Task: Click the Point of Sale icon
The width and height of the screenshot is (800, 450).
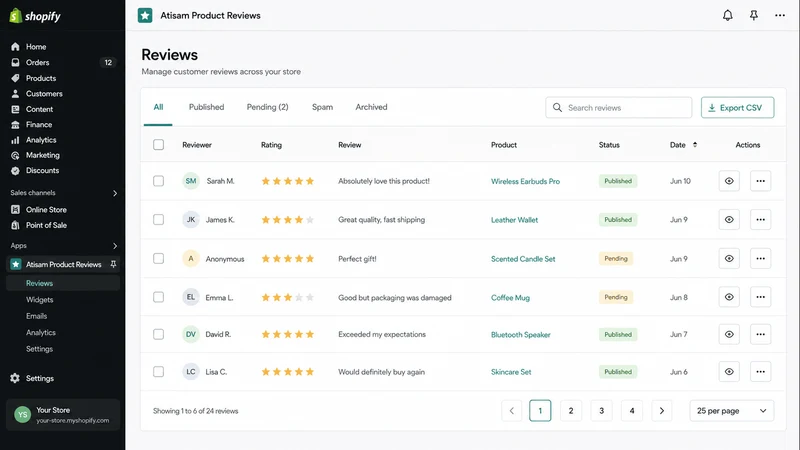Action: click(x=15, y=225)
